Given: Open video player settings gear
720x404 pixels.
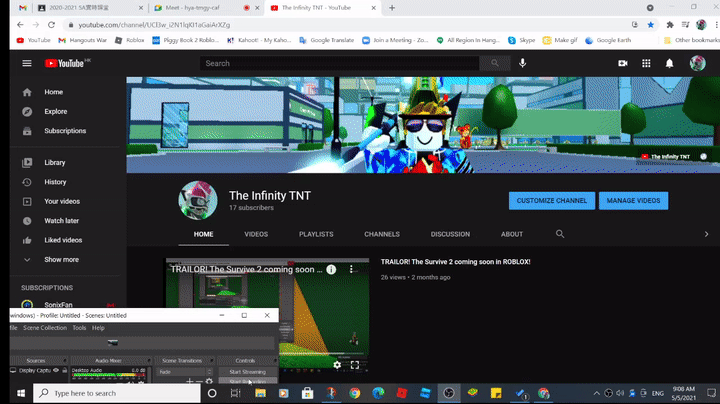Looking at the screenshot, I should point(337,365).
